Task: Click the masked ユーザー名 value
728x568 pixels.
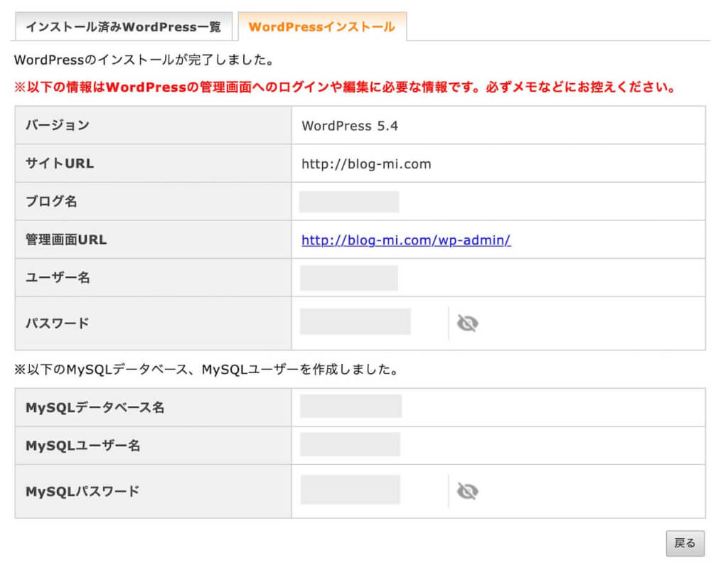Action: [x=348, y=278]
